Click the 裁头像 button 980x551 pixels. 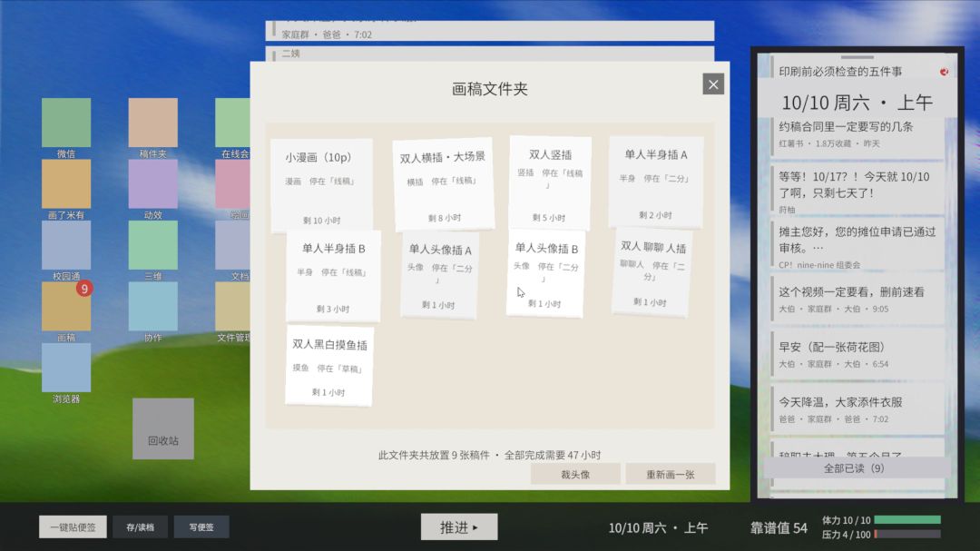575,474
